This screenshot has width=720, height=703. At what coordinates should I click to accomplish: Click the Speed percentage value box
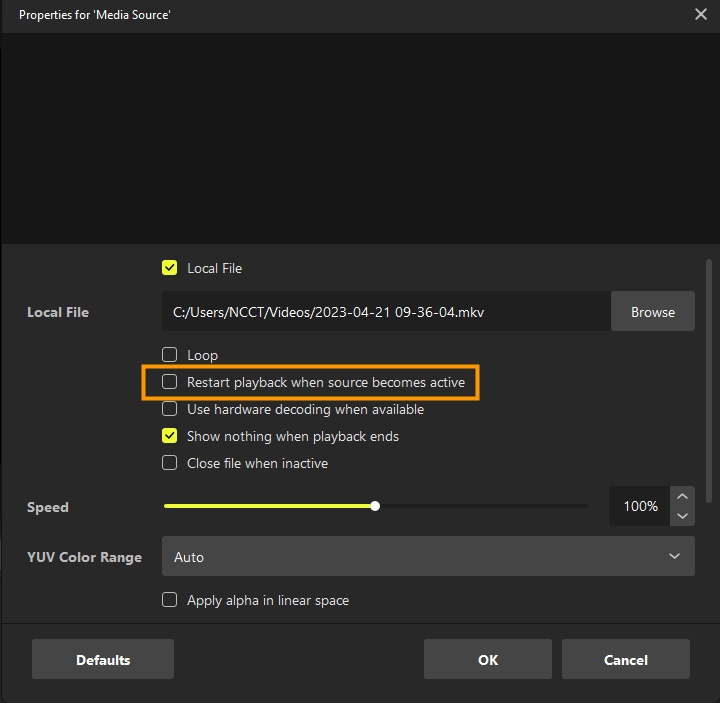point(640,506)
